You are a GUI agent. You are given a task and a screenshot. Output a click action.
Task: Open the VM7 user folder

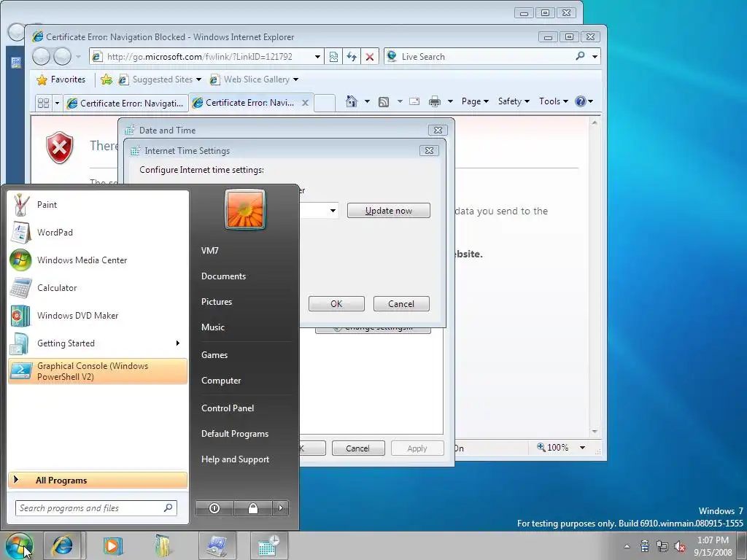coord(209,251)
